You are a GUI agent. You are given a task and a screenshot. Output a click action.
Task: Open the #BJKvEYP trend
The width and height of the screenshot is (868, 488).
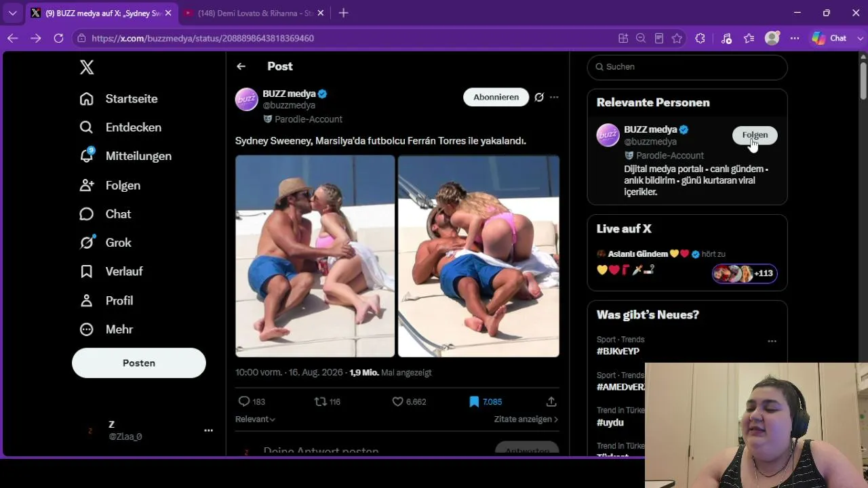coord(618,351)
